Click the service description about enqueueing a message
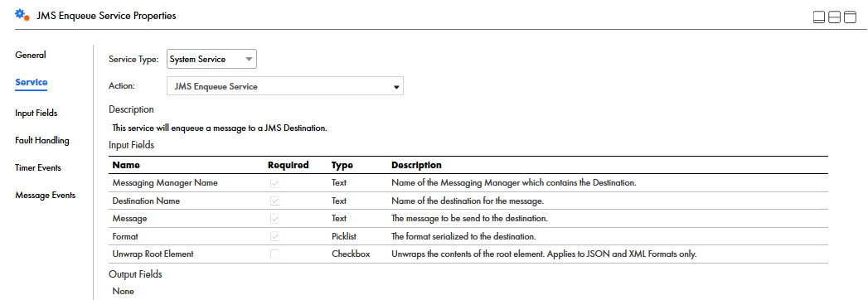The width and height of the screenshot is (868, 300). 220,128
